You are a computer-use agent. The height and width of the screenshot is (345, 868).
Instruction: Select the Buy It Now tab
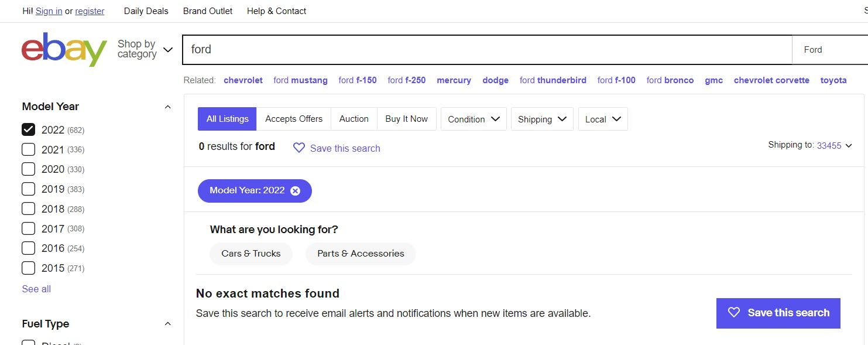pyautogui.click(x=406, y=119)
